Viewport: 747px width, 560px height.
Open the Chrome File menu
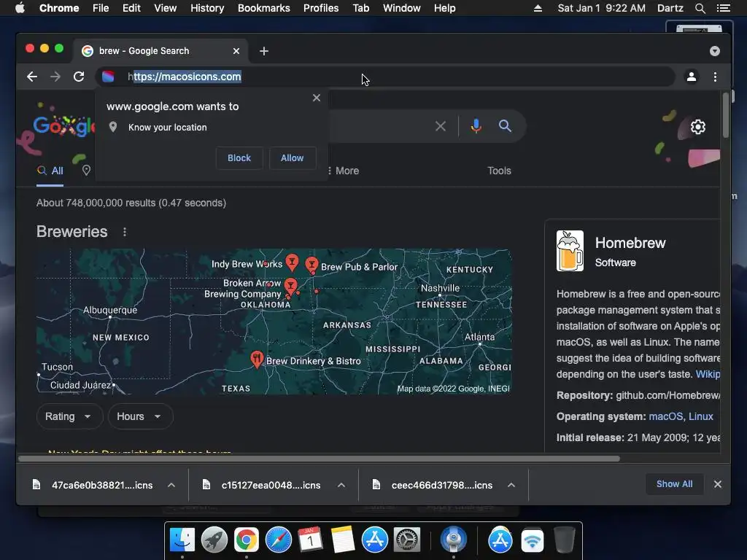(101, 8)
